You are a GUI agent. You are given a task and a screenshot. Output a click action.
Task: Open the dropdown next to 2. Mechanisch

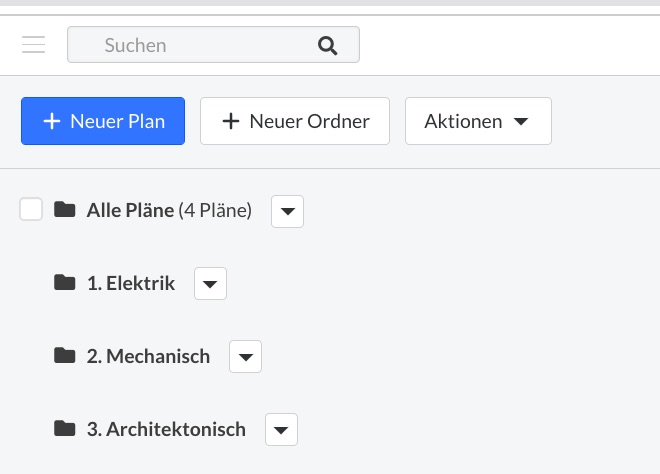pyautogui.click(x=245, y=357)
